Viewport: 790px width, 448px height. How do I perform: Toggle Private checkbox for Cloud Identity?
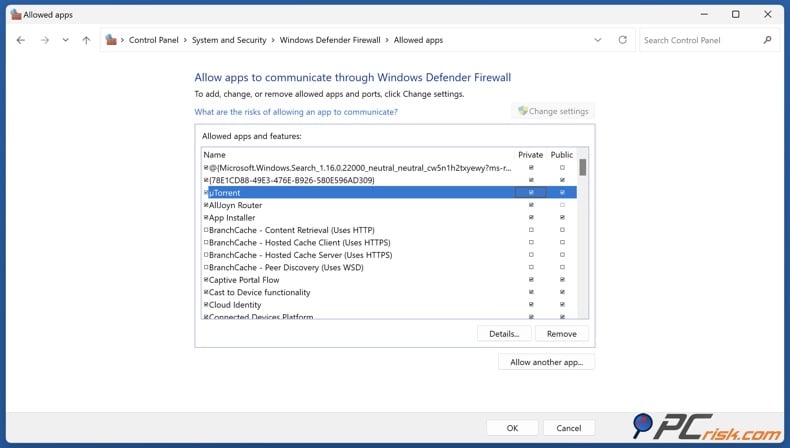pos(531,304)
